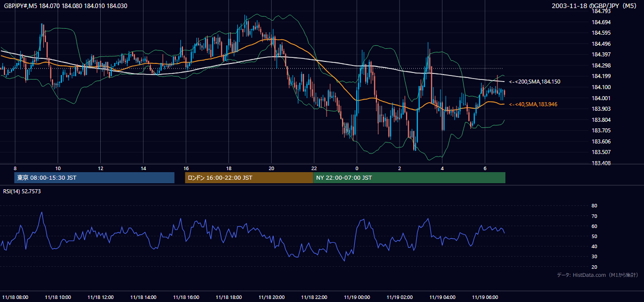Click price axis value 183.804

point(601,120)
